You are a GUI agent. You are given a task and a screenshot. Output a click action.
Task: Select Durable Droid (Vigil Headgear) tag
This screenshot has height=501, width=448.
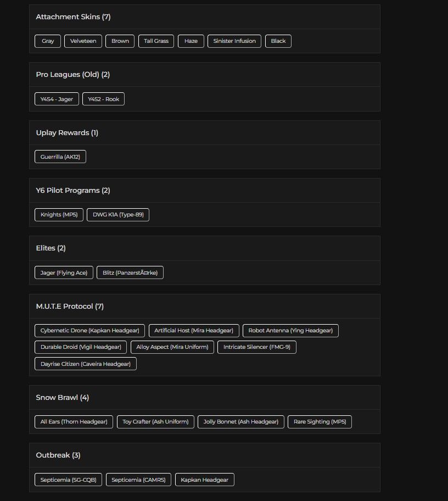(x=81, y=347)
